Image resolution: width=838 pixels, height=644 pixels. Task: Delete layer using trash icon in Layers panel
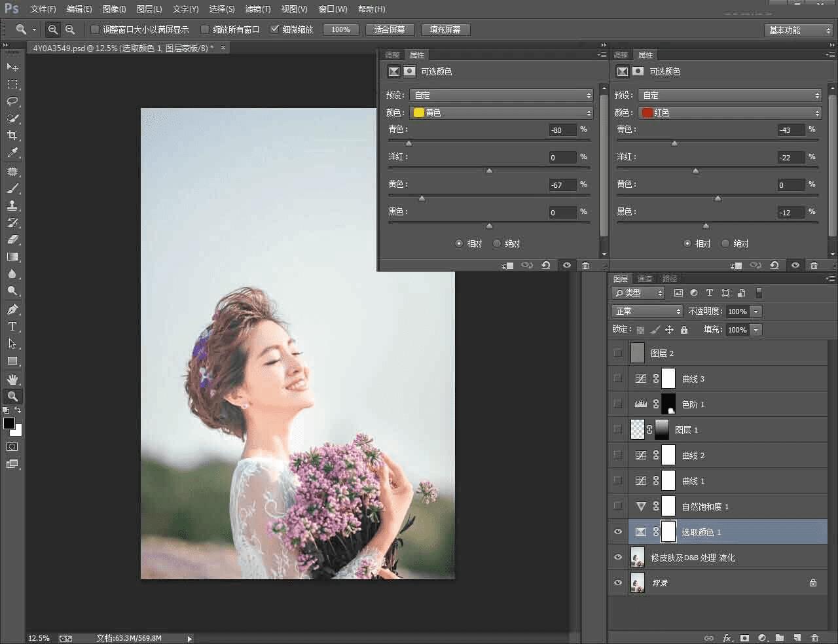[x=814, y=637]
